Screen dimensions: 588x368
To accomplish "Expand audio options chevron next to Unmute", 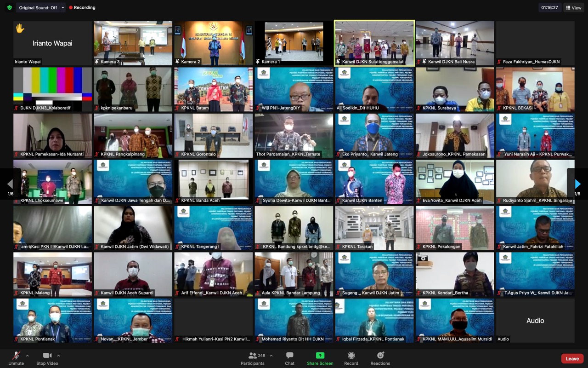I will [x=27, y=356].
